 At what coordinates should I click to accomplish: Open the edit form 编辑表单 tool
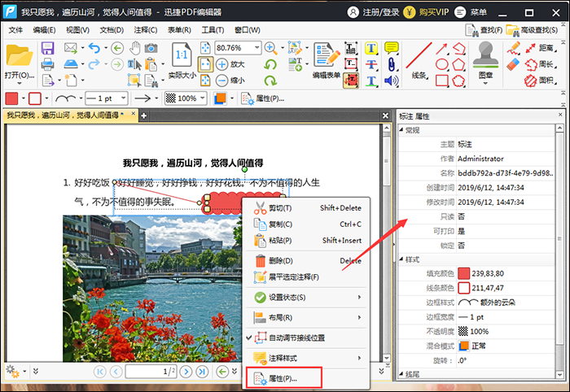[x=327, y=61]
